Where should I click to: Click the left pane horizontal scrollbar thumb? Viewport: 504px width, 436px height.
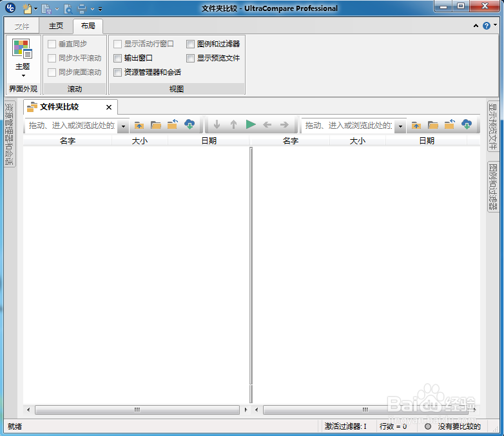tap(137, 410)
